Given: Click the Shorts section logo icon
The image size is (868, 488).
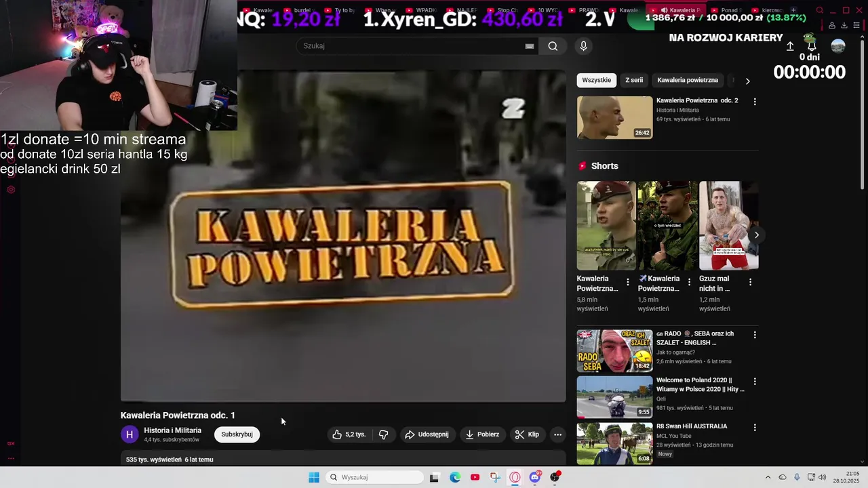Looking at the screenshot, I should (x=582, y=166).
